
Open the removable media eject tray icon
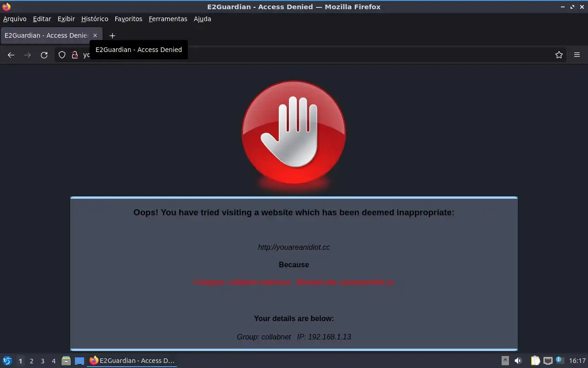[x=505, y=361]
